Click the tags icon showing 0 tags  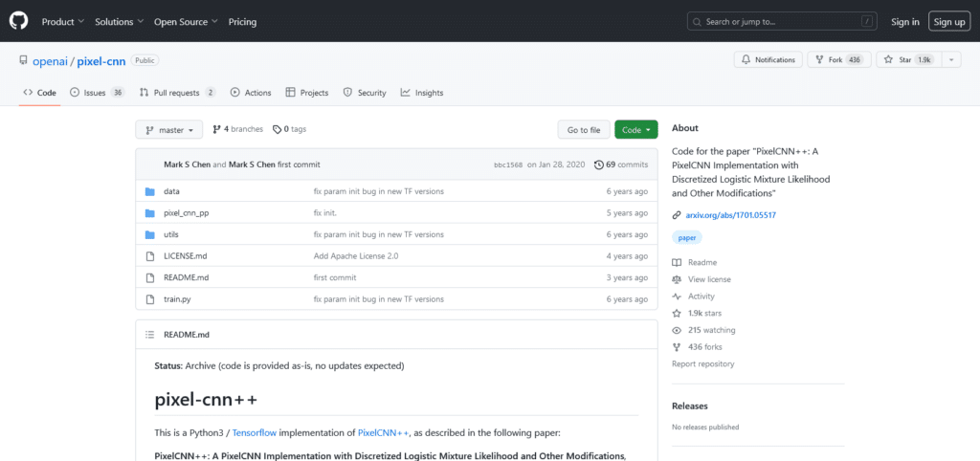point(277,129)
